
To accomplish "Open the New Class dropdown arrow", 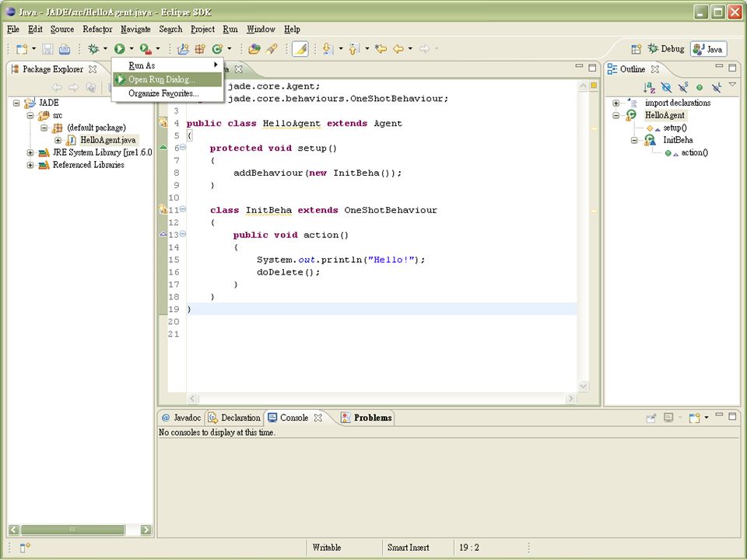I will [x=230, y=49].
